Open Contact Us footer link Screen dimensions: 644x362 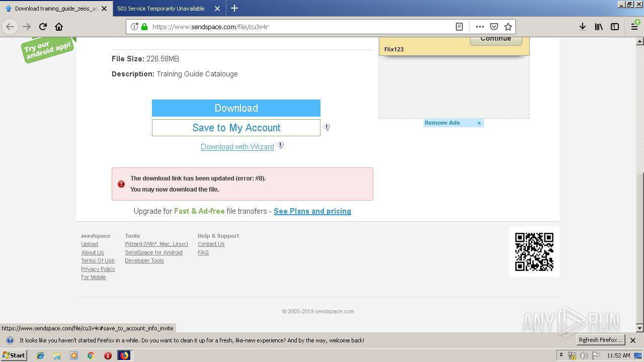(211, 244)
